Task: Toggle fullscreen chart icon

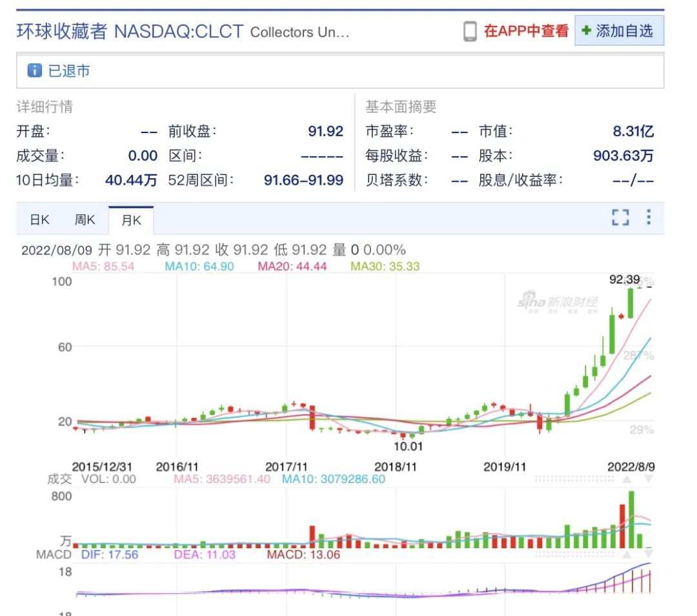Action: pos(620,218)
